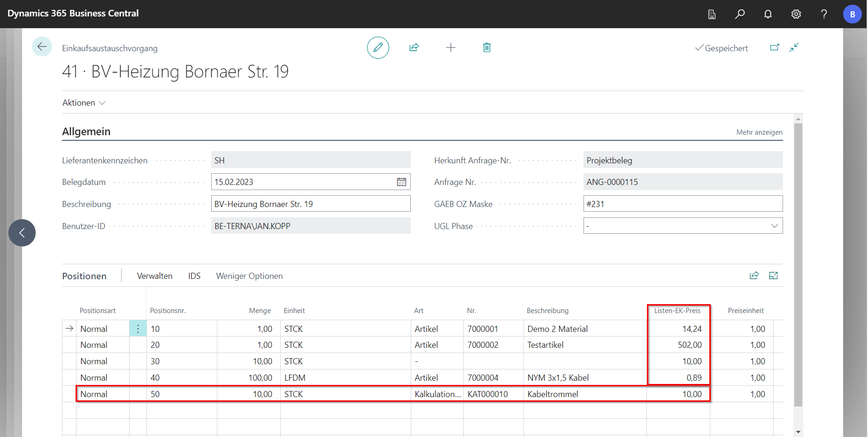Open the settings gear icon
The image size is (868, 437).
click(796, 14)
